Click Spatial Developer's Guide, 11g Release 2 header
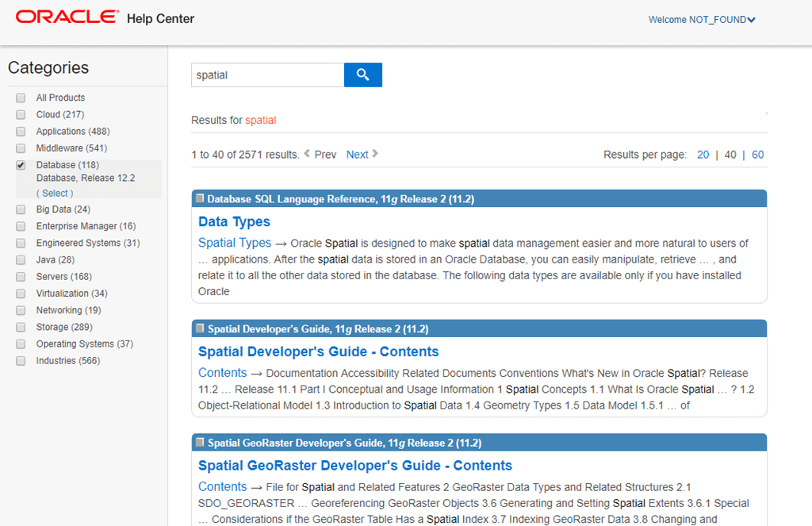Viewport: 812px width, 526px height. 479,328
